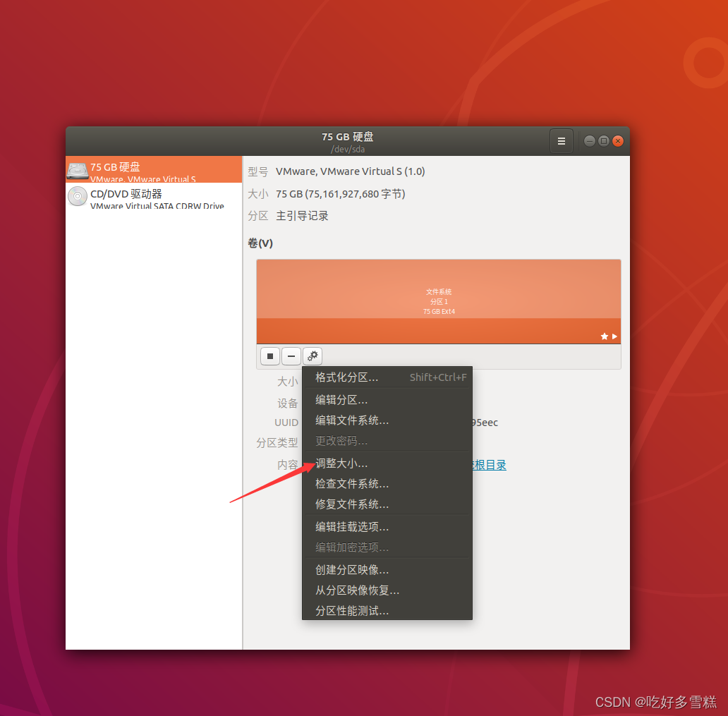Click the 分区类型 label
728x716 pixels.
(x=277, y=443)
